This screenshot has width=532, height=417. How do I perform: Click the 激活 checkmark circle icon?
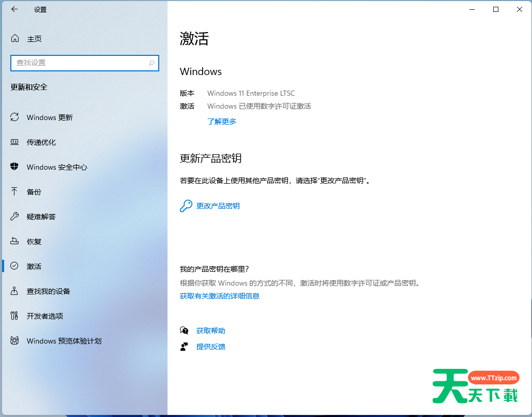click(x=14, y=266)
